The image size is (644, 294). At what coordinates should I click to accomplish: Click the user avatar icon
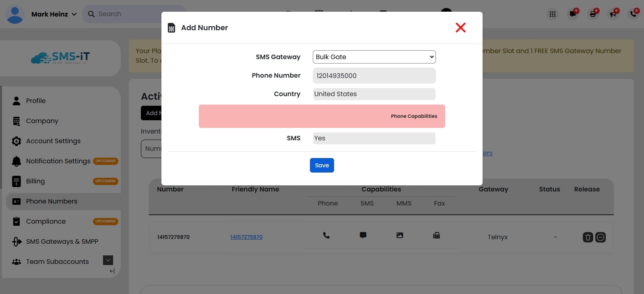(x=15, y=14)
